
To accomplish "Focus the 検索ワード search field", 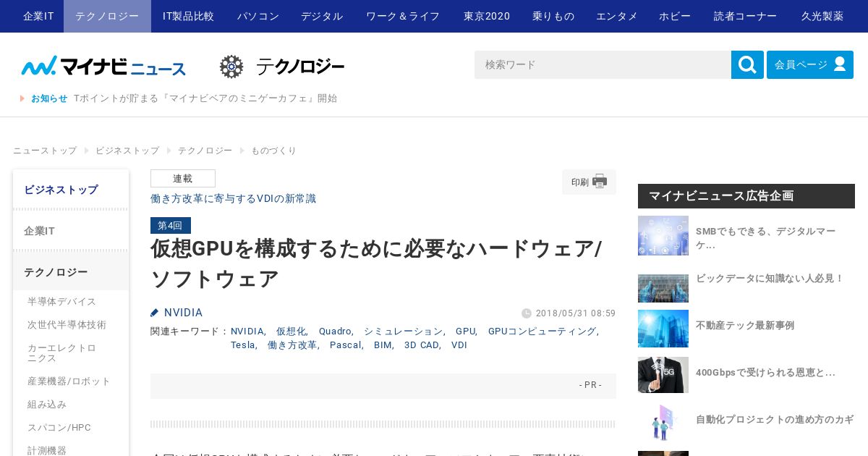I will (x=603, y=65).
